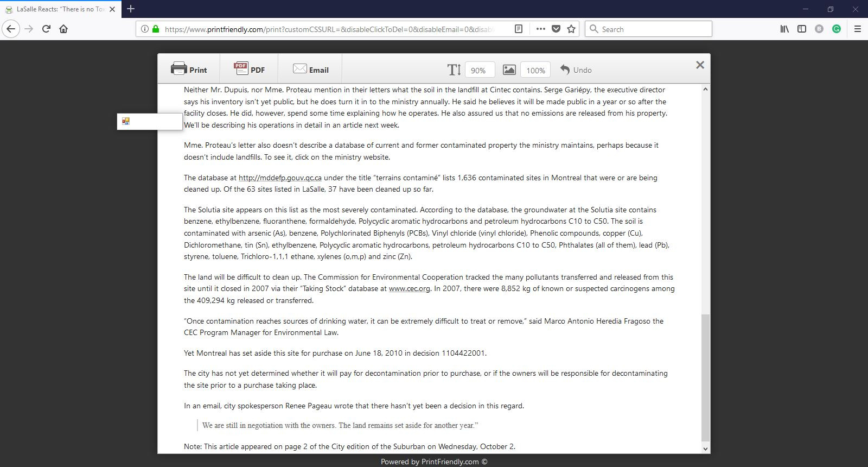Screen dimensions: 868x467
Task: Download the page as PDF
Action: [249, 70]
